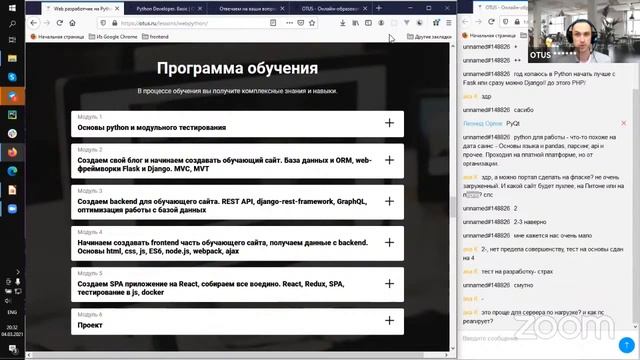Send chat message with blue arrow button

click(x=626, y=345)
